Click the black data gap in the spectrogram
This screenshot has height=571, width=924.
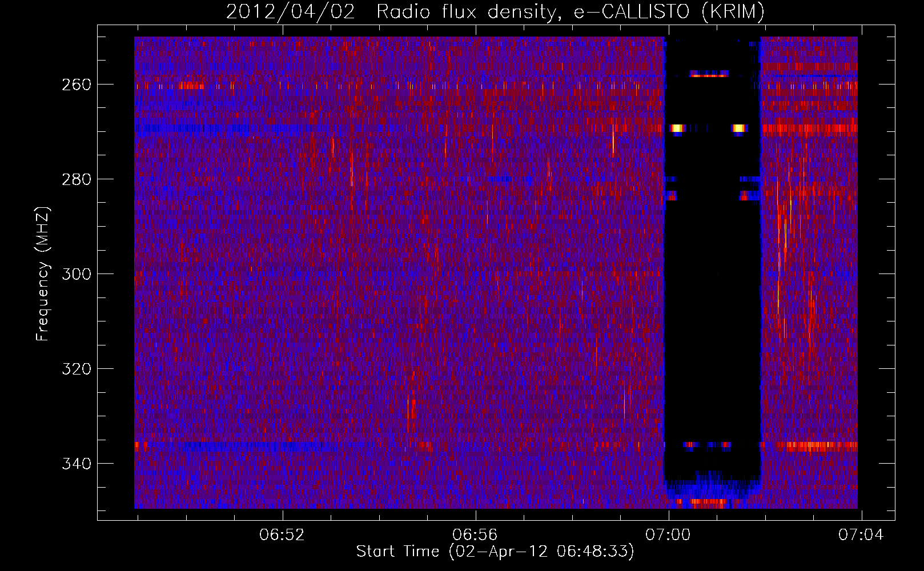[x=713, y=274]
